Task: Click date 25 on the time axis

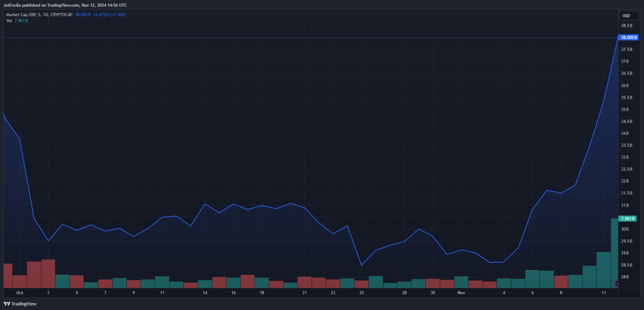Action: [x=361, y=293]
